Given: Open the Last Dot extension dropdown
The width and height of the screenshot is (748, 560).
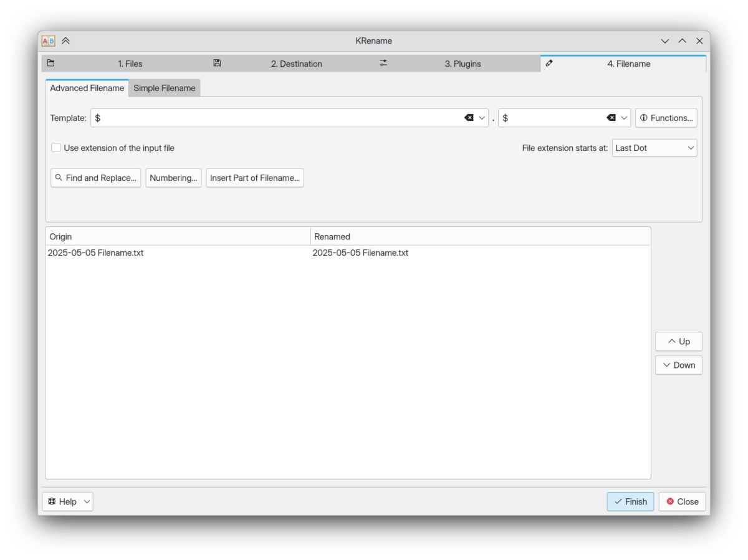Looking at the screenshot, I should point(654,148).
